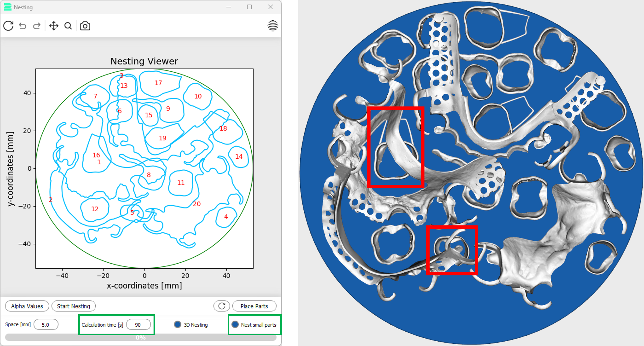Select the pan move tool
The height and width of the screenshot is (346, 644).
pyautogui.click(x=53, y=26)
